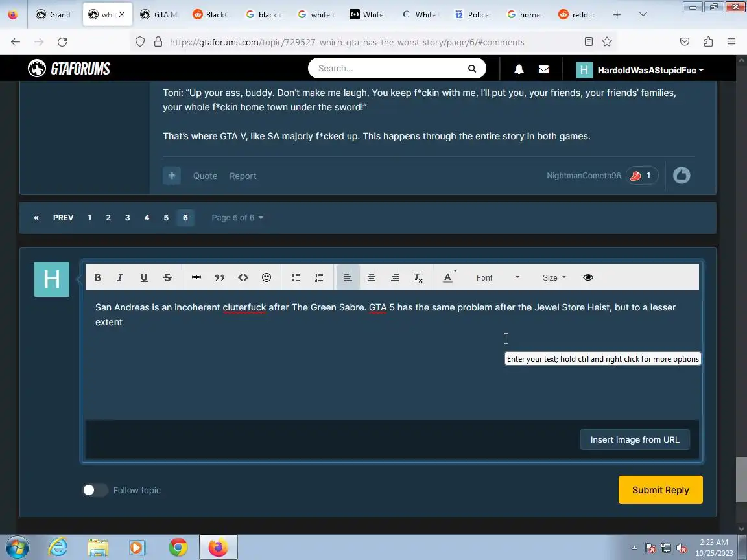The image size is (747, 560).
Task: Insert a bulleted list
Action: point(296,277)
